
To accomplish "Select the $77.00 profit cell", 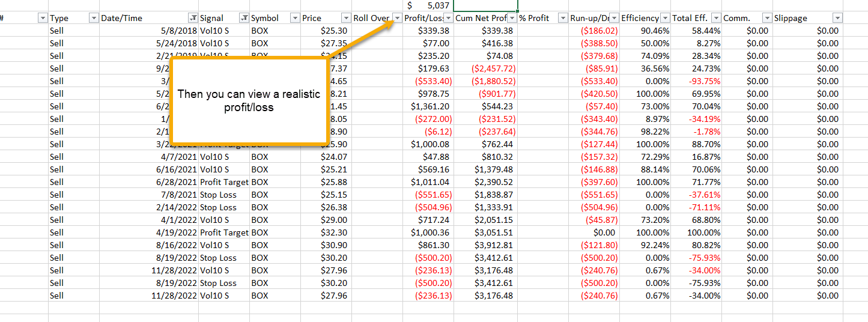I will pos(428,43).
